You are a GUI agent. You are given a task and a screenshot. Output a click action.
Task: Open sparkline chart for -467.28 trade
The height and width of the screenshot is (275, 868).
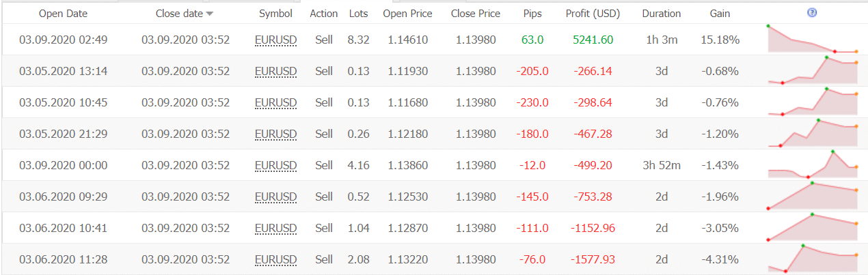(x=813, y=133)
